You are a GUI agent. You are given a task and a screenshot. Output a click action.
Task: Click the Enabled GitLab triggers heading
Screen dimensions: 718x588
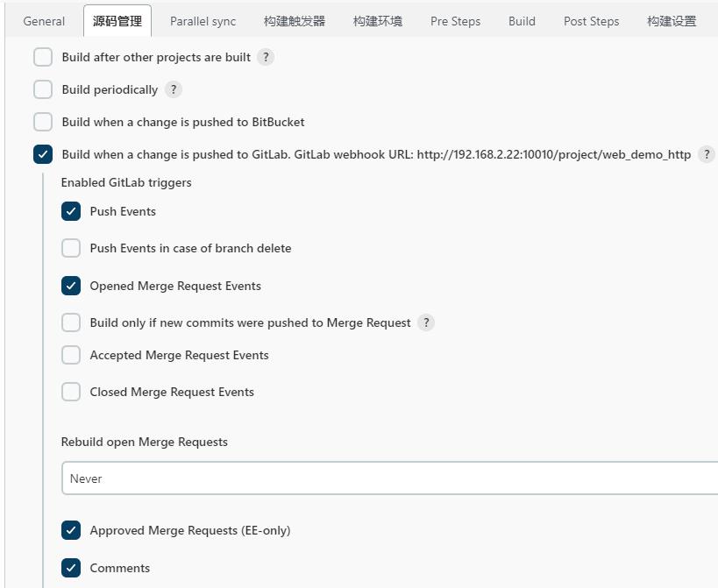pos(126,182)
